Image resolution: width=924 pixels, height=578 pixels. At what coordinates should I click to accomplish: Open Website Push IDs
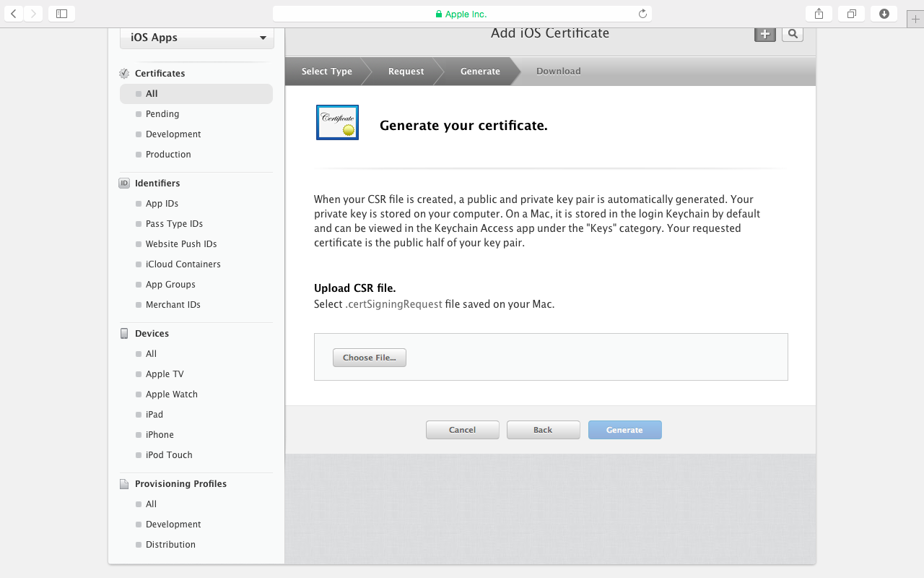(x=181, y=244)
